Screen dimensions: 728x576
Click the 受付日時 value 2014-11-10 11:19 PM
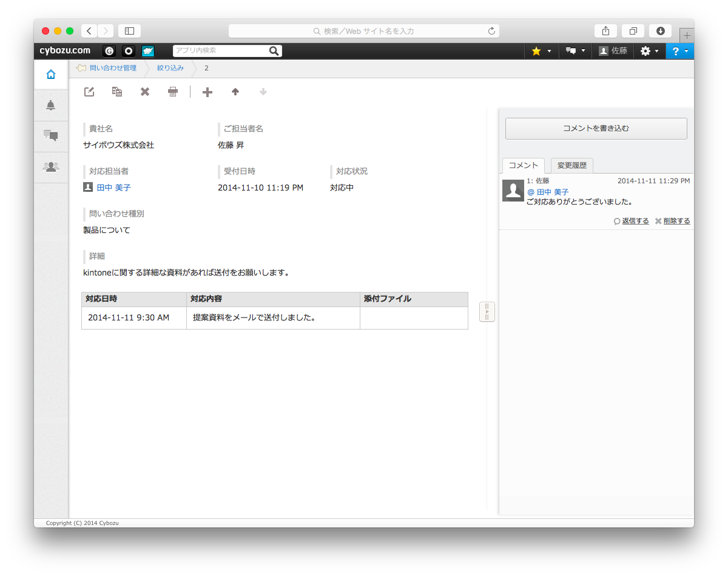click(260, 188)
